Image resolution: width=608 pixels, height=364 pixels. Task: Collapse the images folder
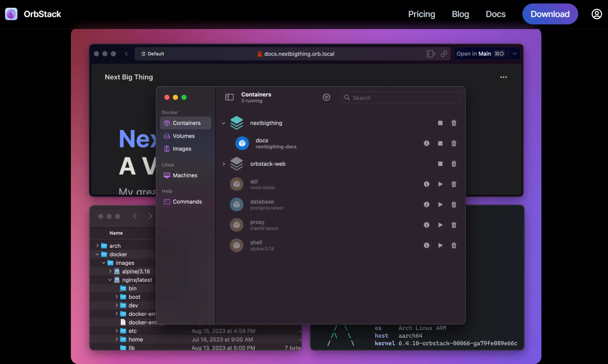coord(104,263)
